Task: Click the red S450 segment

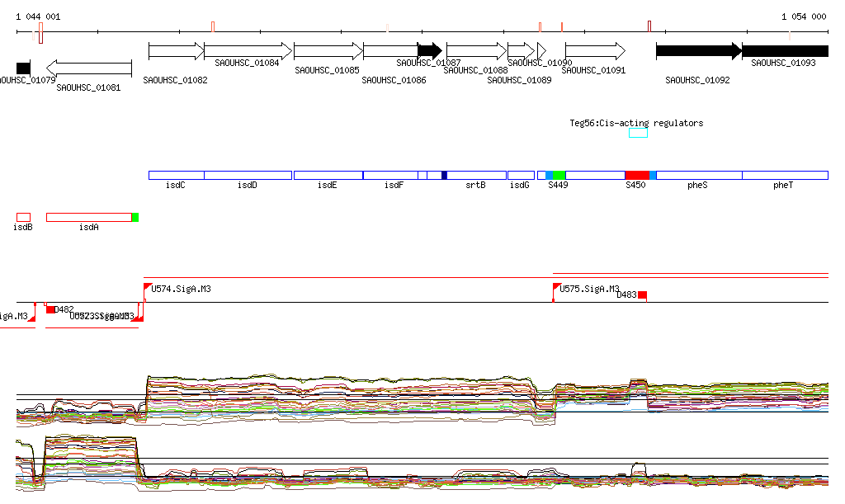Action: coord(636,175)
